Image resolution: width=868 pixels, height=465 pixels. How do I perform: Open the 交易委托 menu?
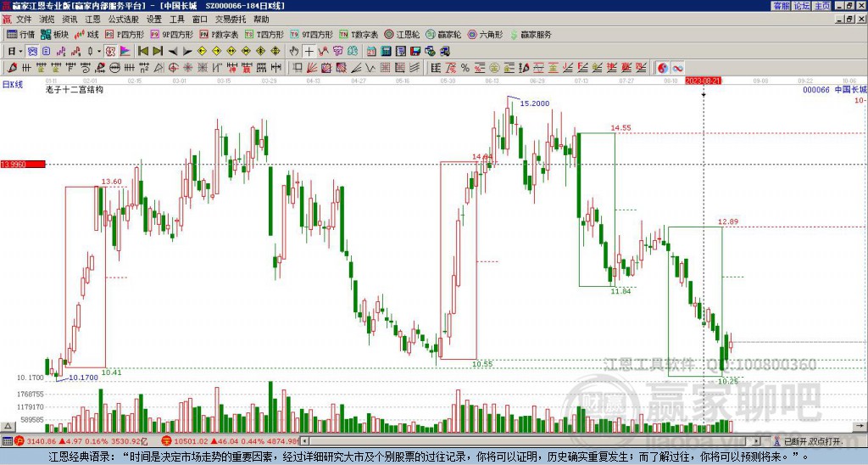(x=231, y=20)
